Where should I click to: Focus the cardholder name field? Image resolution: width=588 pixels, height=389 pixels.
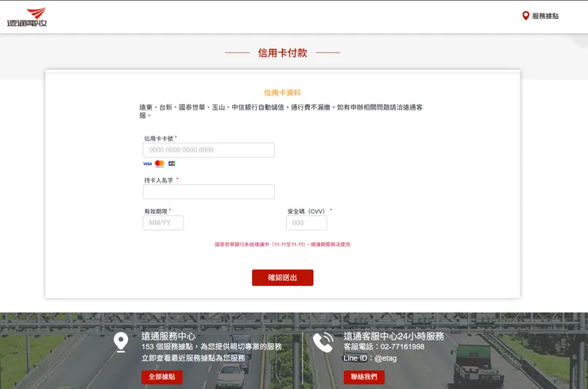coord(208,191)
